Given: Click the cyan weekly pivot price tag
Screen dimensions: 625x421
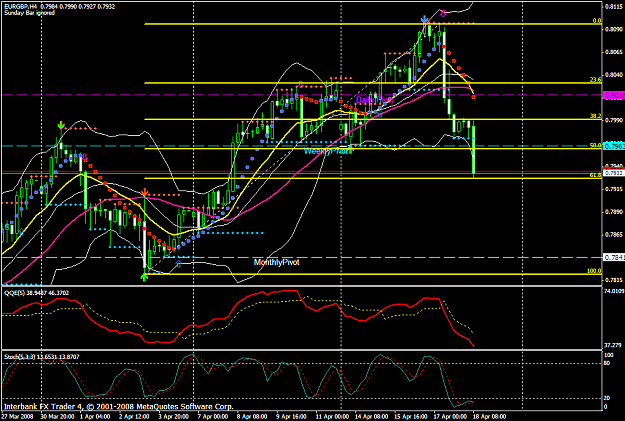Looking at the screenshot, I should (x=614, y=146).
